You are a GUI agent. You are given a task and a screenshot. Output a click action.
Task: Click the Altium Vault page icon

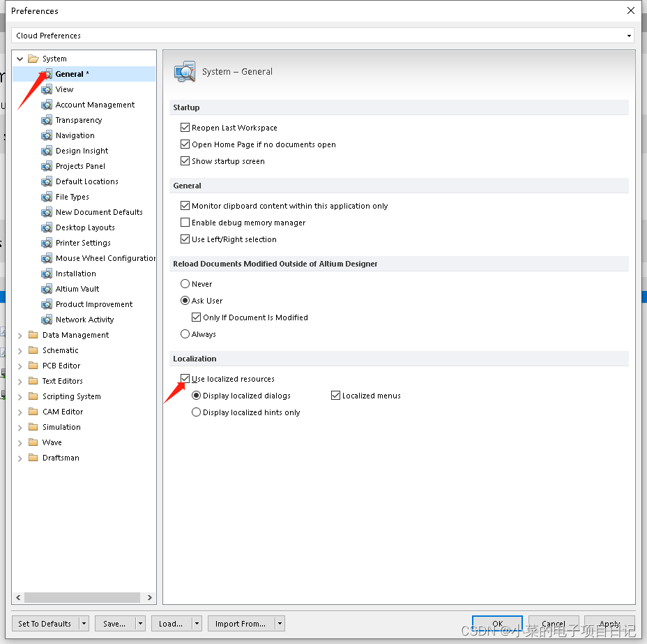(47, 289)
